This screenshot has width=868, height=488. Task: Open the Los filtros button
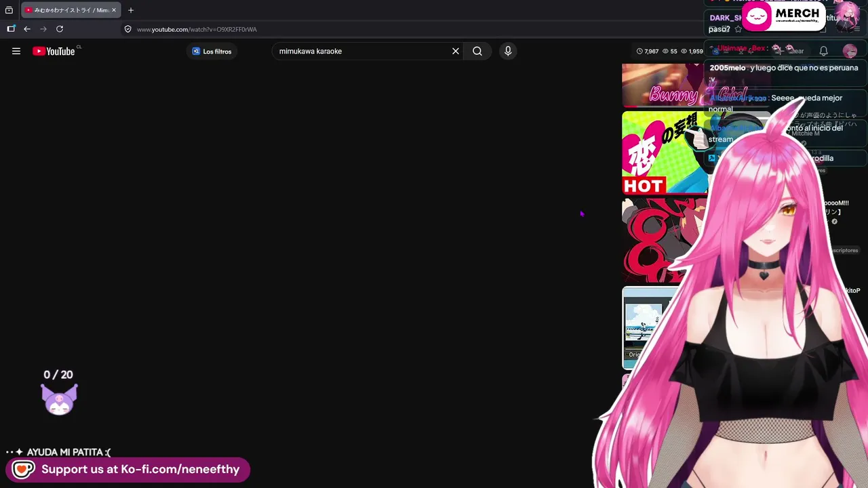(x=212, y=51)
